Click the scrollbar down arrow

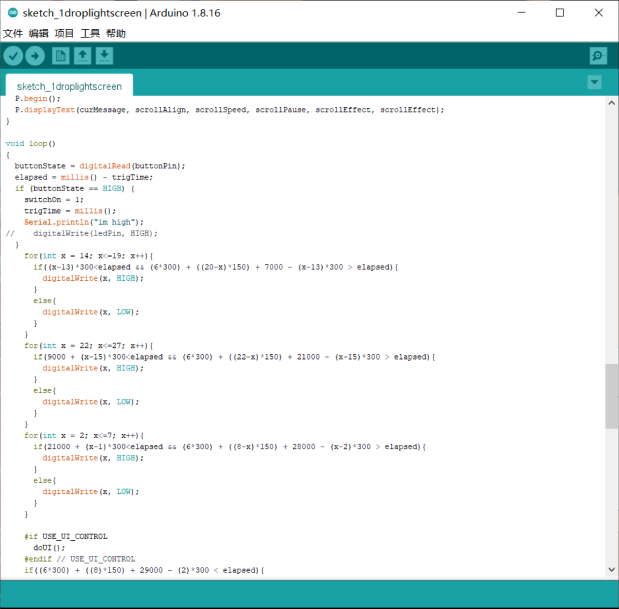click(x=611, y=572)
